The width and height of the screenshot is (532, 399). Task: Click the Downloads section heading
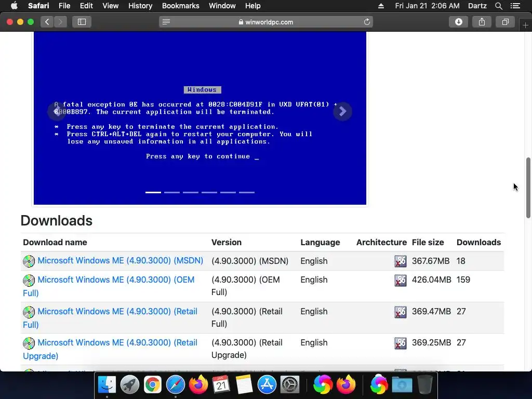point(56,220)
